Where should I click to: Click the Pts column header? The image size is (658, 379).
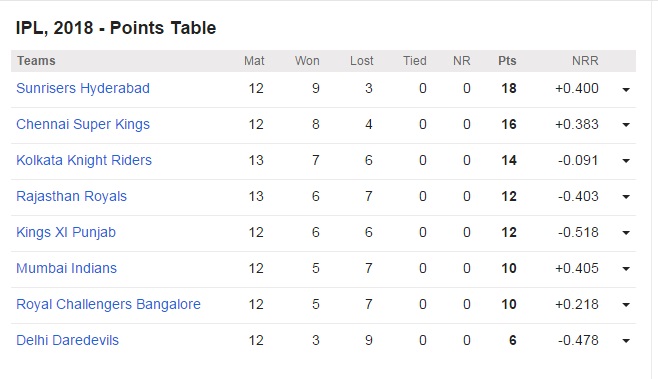(x=507, y=61)
